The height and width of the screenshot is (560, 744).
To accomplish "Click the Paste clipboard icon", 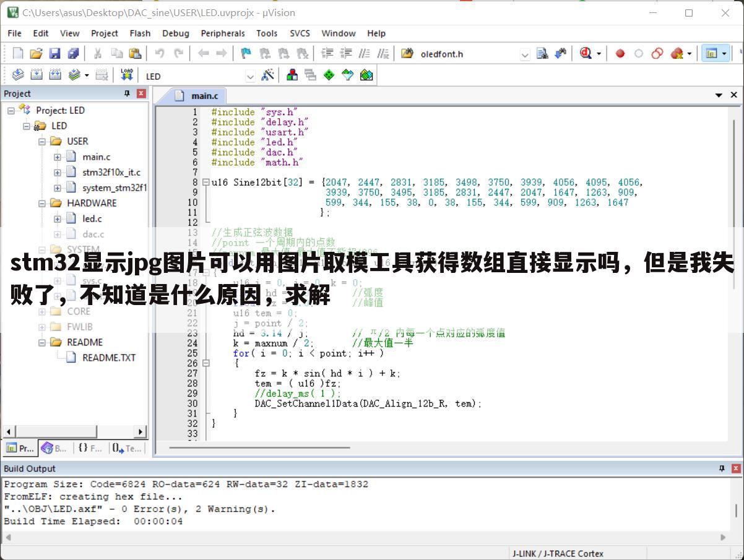I will point(135,54).
